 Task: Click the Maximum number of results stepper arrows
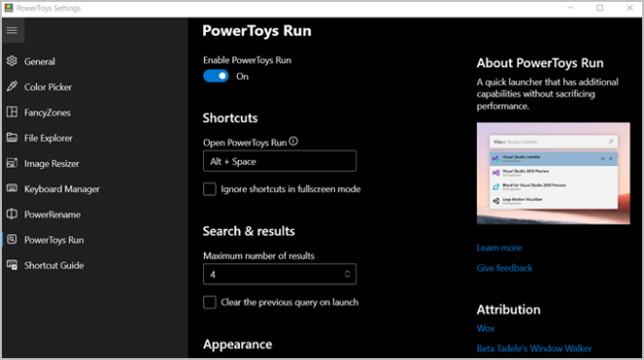347,274
